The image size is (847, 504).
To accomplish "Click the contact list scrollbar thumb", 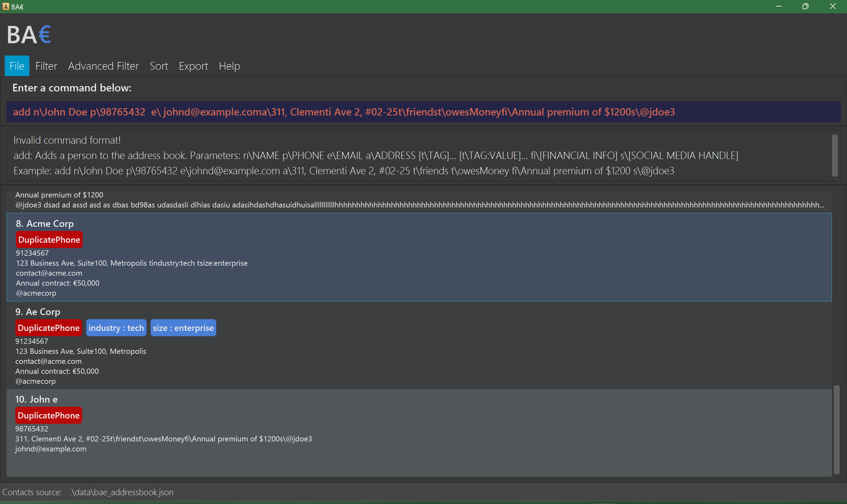I will click(x=836, y=429).
